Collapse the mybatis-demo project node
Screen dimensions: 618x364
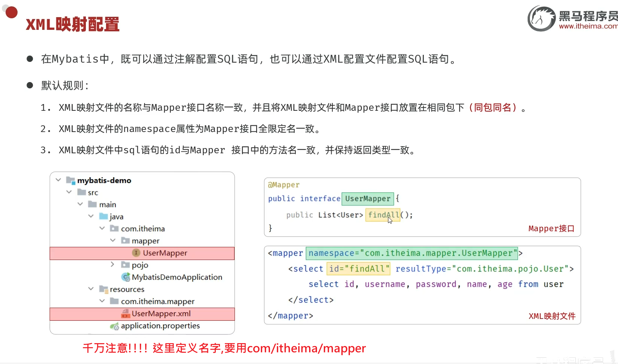(58, 180)
